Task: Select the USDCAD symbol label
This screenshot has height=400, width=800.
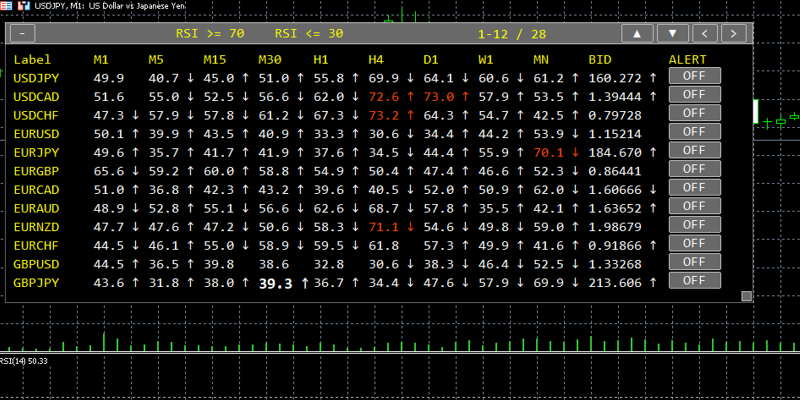Action: 36,97
